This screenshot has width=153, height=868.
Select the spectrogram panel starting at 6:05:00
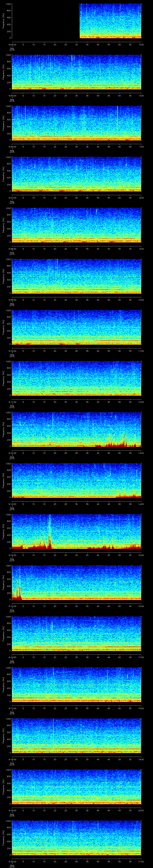point(77,72)
